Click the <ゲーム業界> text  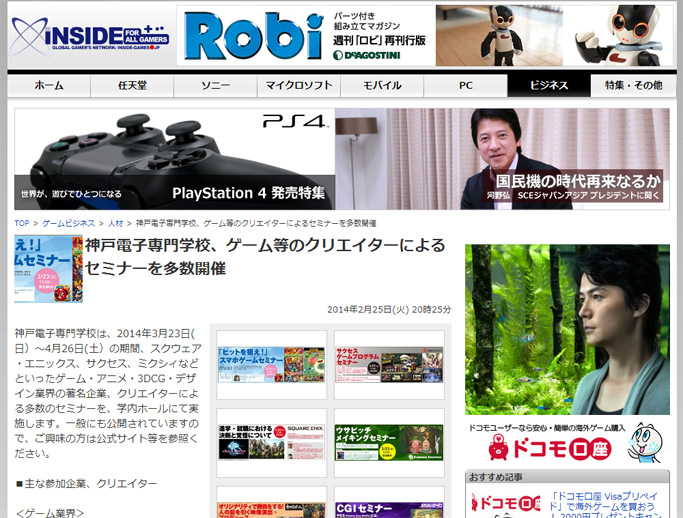click(x=50, y=513)
